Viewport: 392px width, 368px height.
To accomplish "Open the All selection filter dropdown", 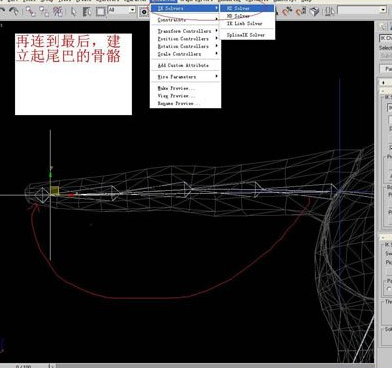I will click(x=121, y=10).
